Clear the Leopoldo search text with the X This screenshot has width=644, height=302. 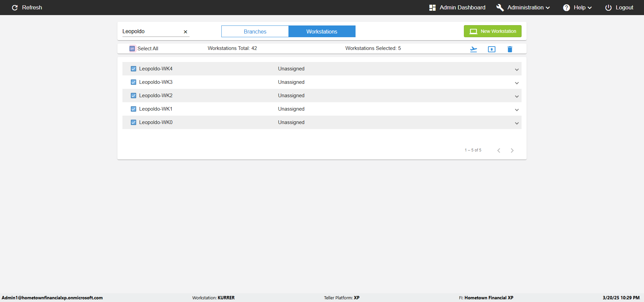click(x=185, y=32)
